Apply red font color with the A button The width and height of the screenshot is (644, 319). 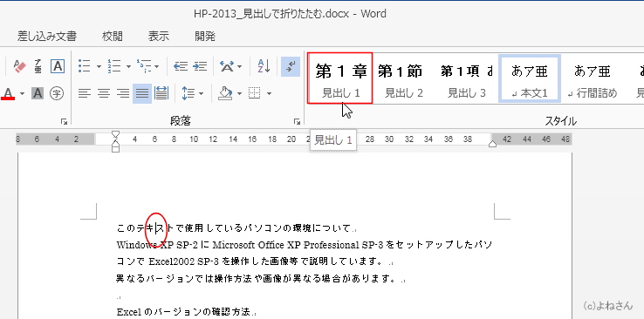8,94
